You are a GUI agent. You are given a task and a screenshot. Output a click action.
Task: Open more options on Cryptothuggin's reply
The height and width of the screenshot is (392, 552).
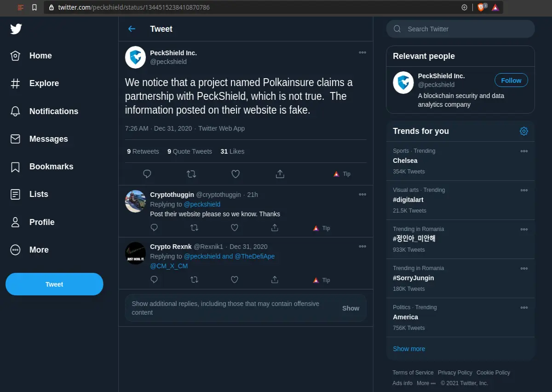coord(362,195)
